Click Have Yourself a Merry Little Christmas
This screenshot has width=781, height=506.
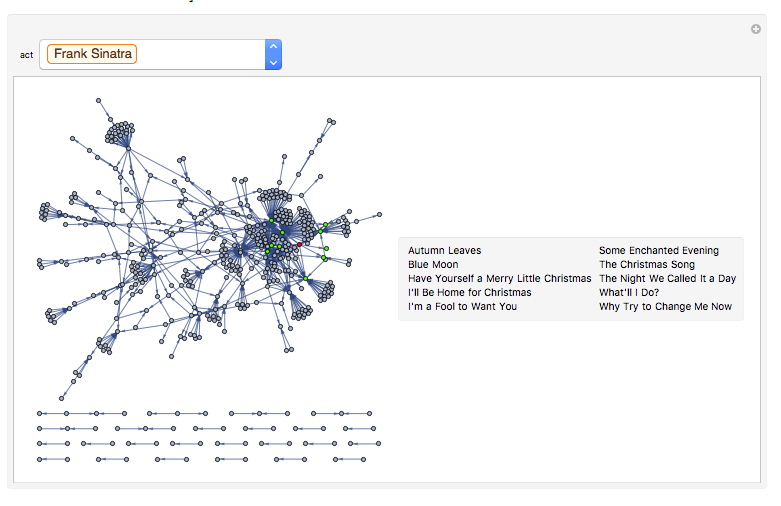(x=500, y=278)
